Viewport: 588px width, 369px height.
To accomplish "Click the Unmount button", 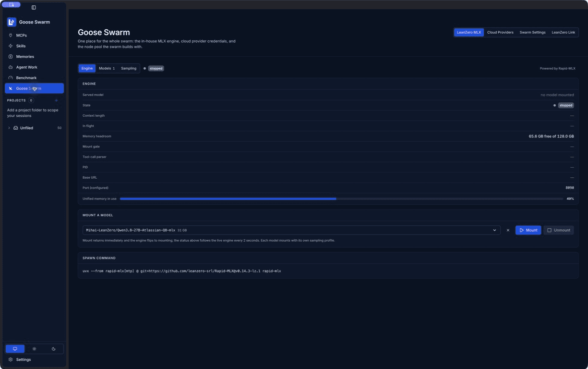I will click(x=559, y=230).
